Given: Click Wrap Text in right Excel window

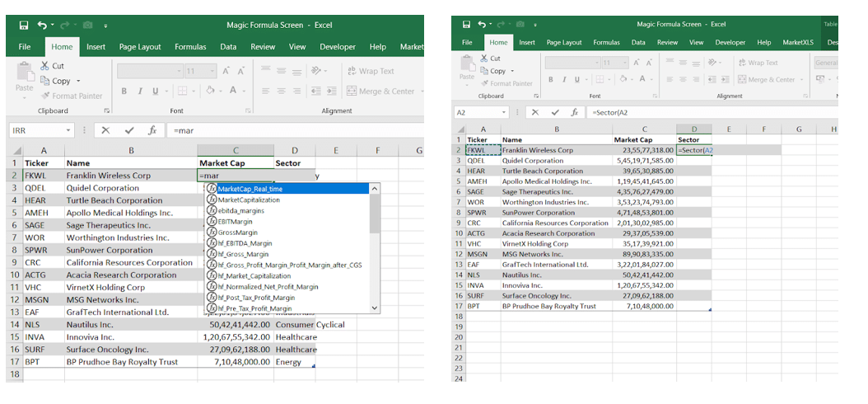Looking at the screenshot, I should click(758, 63).
